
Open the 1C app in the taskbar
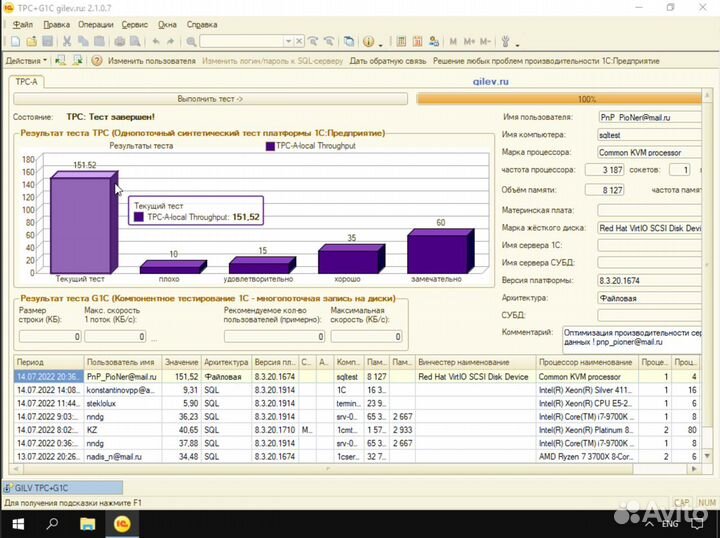coord(123,523)
